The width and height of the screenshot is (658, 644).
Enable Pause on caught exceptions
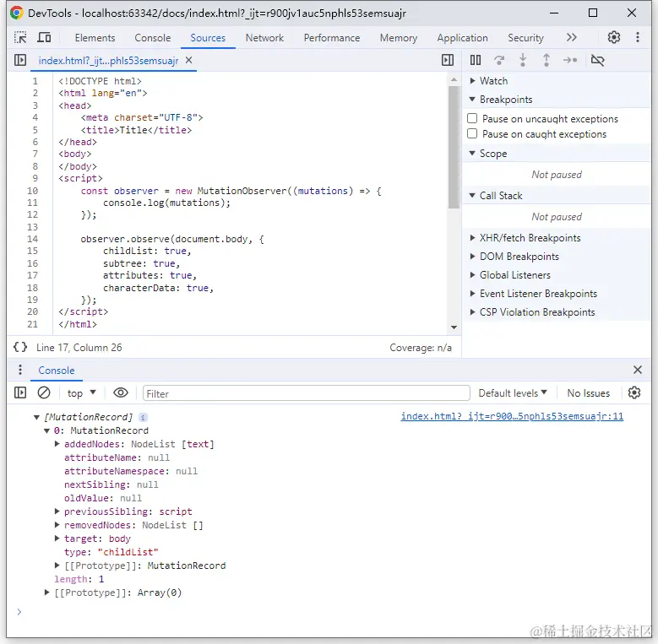(472, 133)
